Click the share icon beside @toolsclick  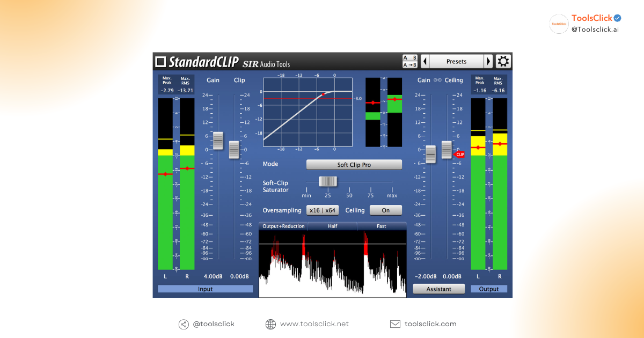coord(184,324)
